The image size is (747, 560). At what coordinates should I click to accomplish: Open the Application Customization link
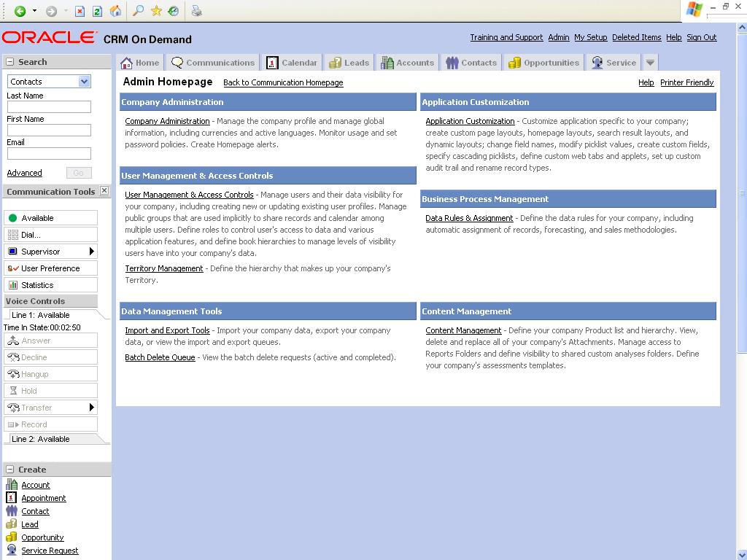(471, 121)
